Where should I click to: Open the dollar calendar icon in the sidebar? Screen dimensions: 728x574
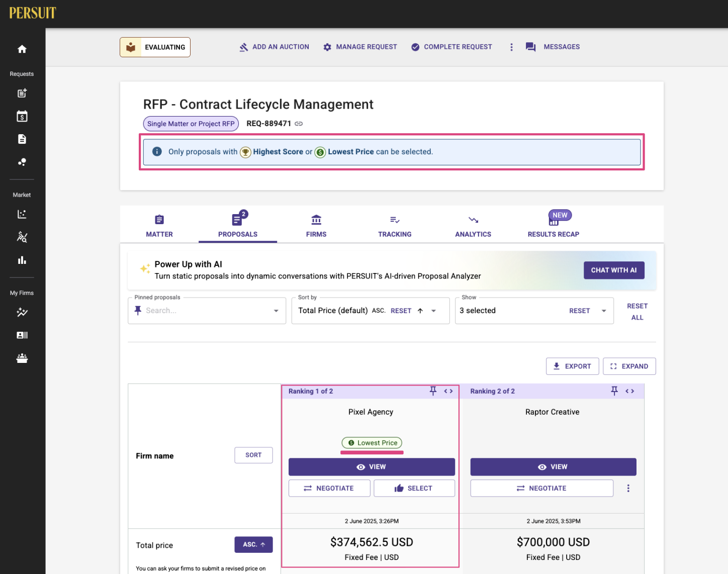tap(22, 116)
